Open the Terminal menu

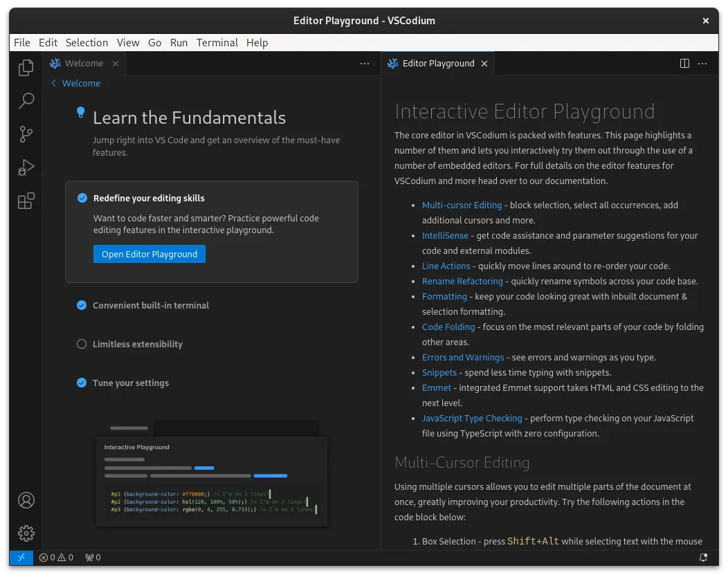click(x=217, y=42)
